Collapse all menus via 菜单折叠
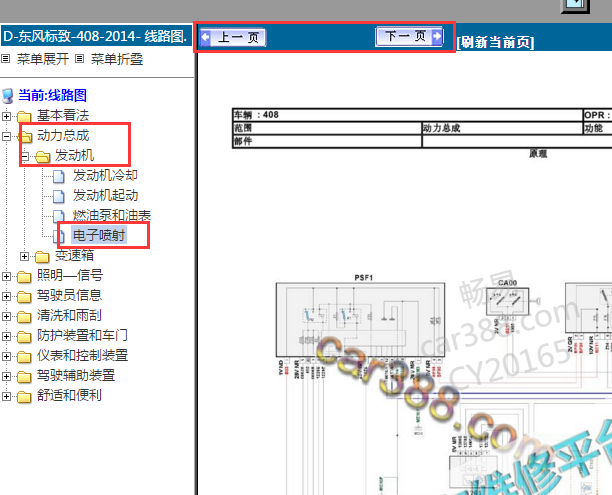 point(117,59)
